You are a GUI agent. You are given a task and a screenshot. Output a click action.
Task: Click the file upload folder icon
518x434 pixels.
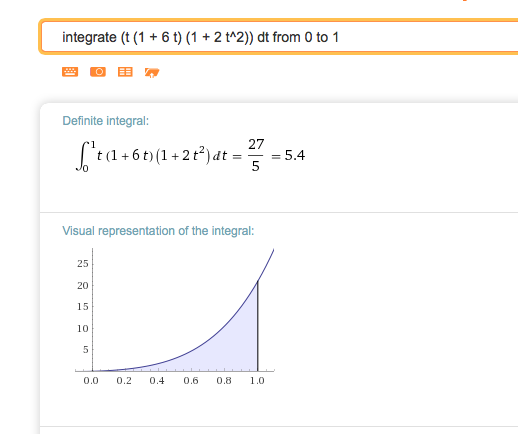(x=152, y=72)
